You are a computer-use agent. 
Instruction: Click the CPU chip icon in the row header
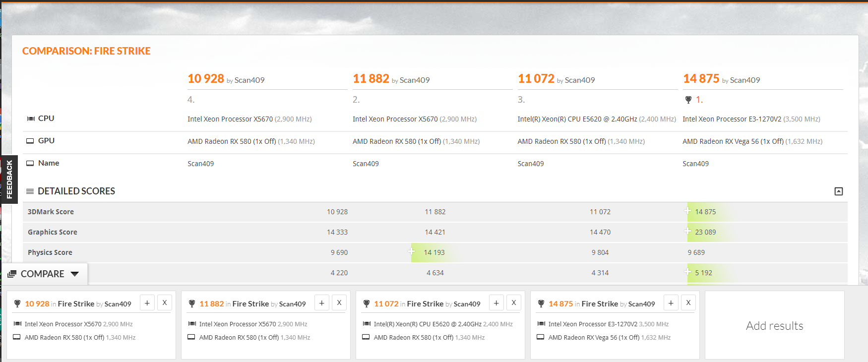point(30,119)
